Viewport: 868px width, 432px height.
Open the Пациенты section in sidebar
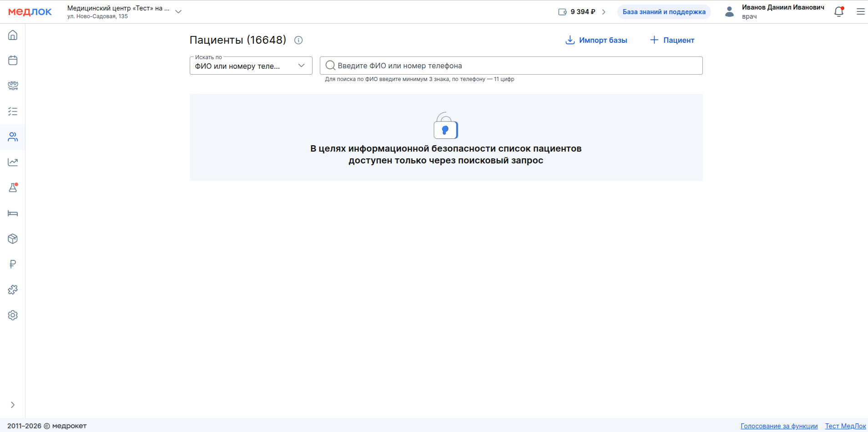(x=13, y=137)
